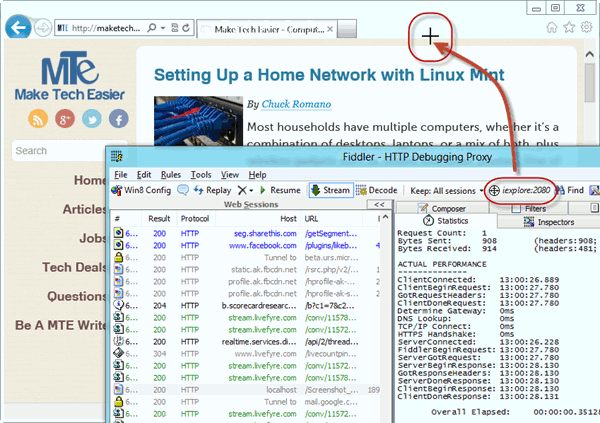Viewport: 600px width, 423px height.
Task: Select the Tunnel to mail.google.c... session
Action: 246,402
